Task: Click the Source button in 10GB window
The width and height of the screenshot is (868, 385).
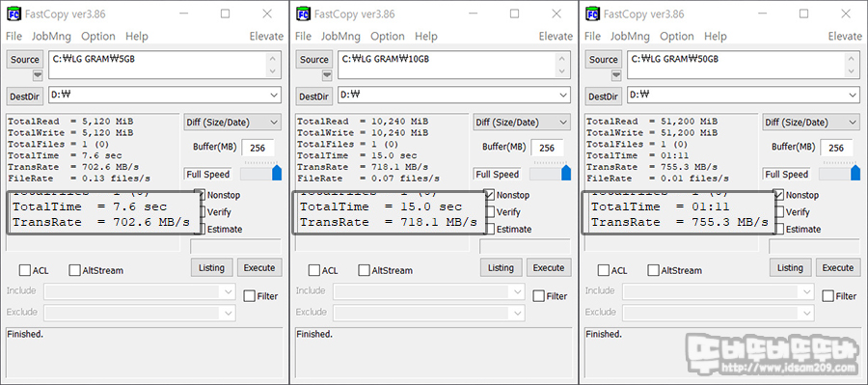Action: pyautogui.click(x=314, y=60)
